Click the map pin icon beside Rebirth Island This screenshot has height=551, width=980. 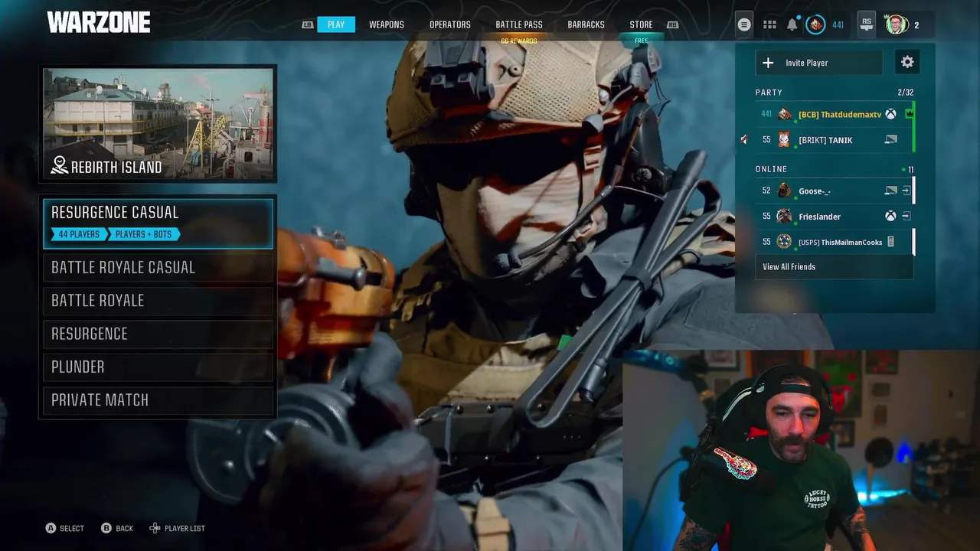[x=60, y=165]
